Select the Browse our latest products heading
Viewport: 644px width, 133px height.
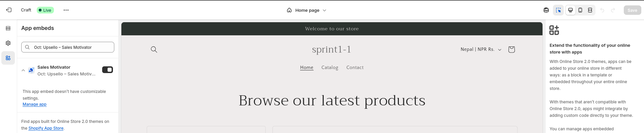pos(332,100)
